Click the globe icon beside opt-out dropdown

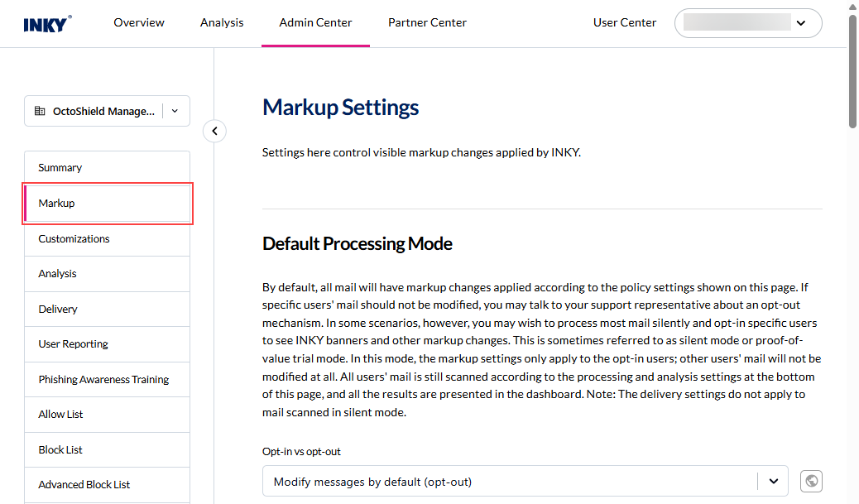click(x=811, y=481)
